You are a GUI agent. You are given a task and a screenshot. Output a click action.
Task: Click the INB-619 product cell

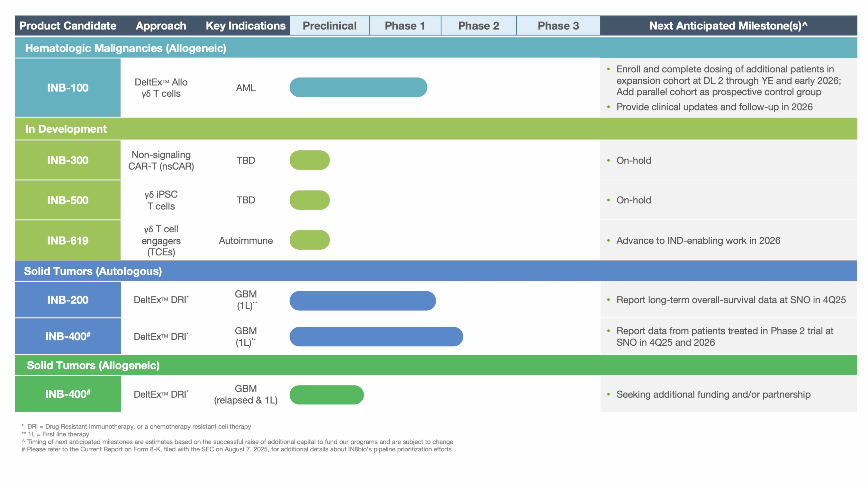tap(68, 240)
